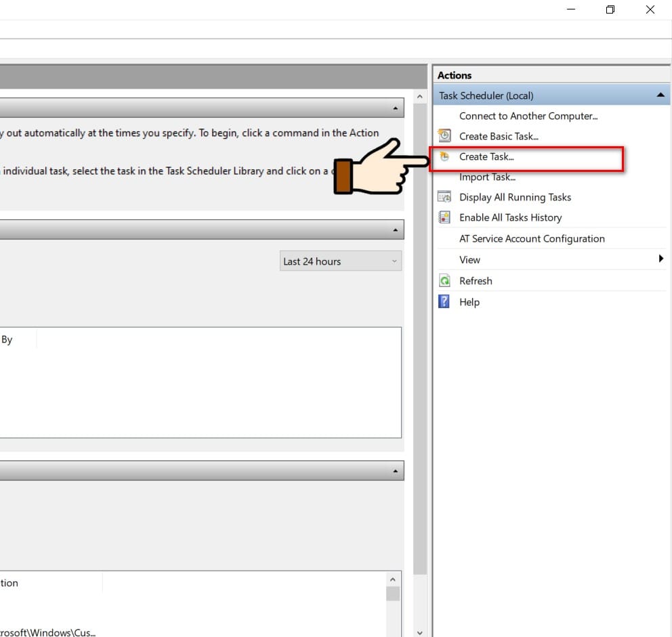Screen dimensions: 672x637
Task: Collapse the Task Scheduler (Local) actions section
Action: point(660,95)
